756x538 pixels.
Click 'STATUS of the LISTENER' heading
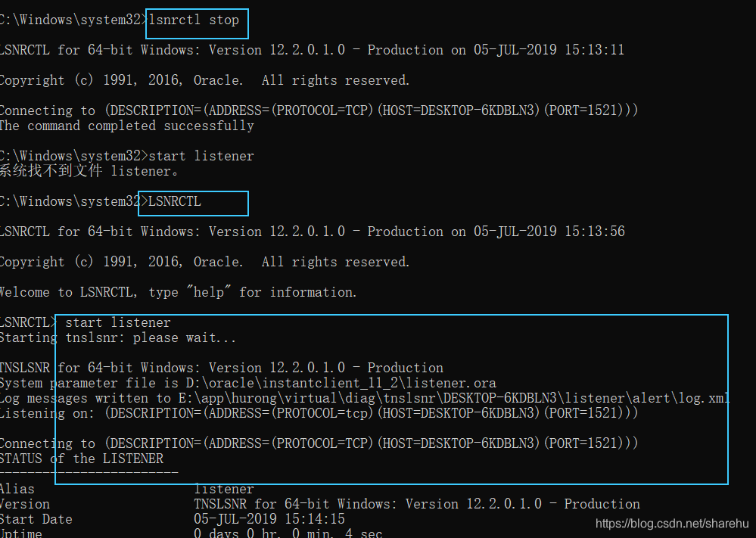pyautogui.click(x=82, y=459)
